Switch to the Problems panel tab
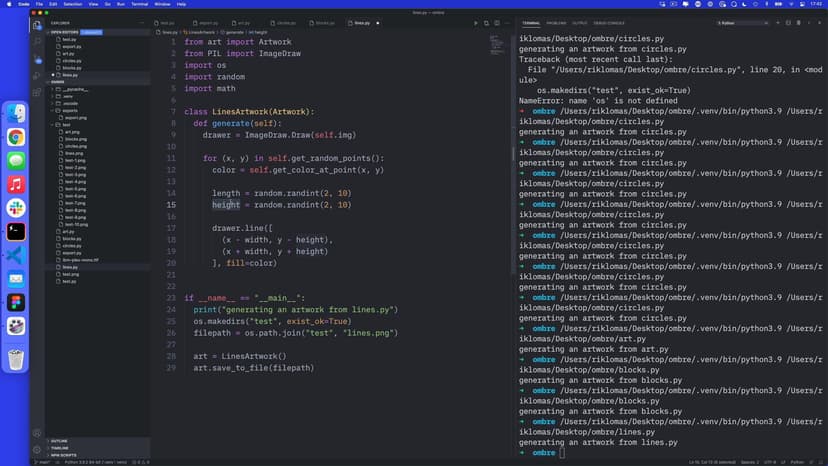This screenshot has width=828, height=466. point(556,22)
